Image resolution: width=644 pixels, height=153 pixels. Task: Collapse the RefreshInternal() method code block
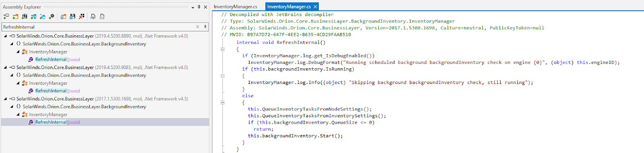click(223, 49)
